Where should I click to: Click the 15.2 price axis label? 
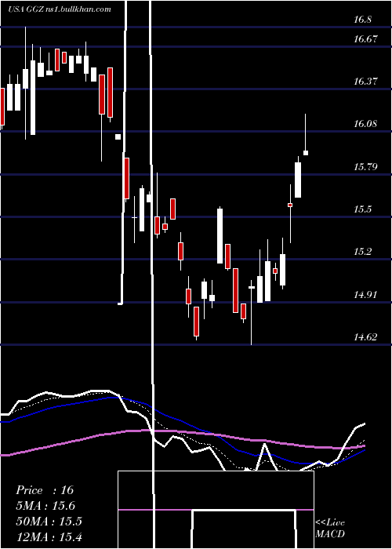(x=362, y=252)
